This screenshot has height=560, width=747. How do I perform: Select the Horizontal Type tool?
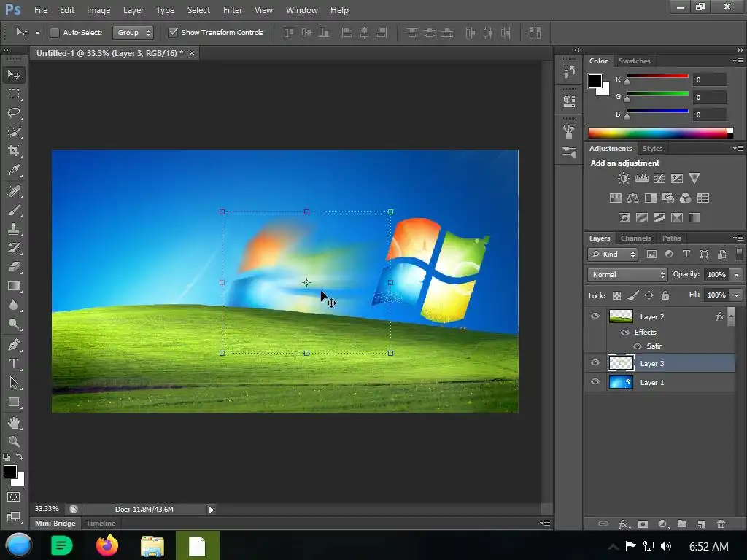[14, 364]
